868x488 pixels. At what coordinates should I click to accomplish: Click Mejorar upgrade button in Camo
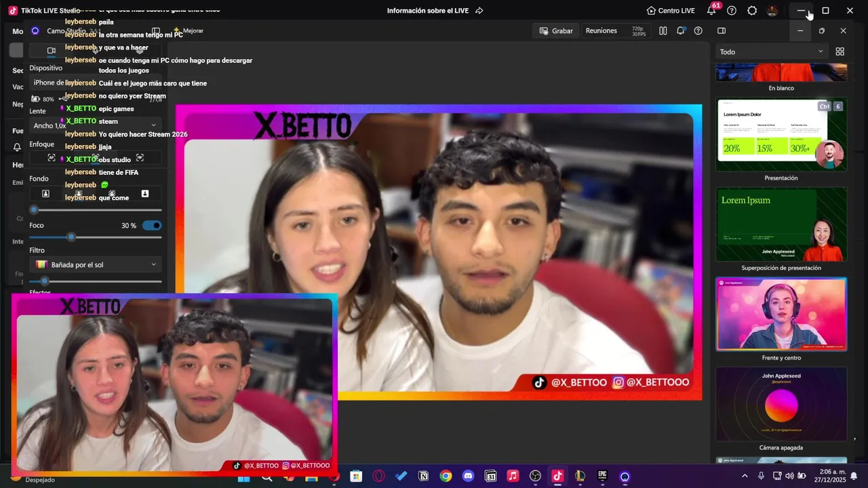(188, 30)
